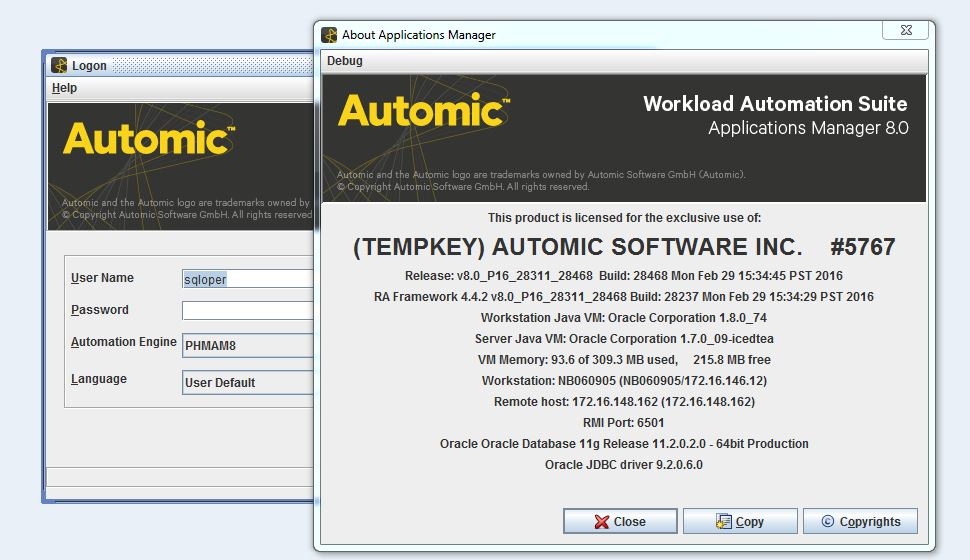Click the Applications Manager 8.0 text
This screenshot has width=970, height=560.
pyautogui.click(x=808, y=128)
